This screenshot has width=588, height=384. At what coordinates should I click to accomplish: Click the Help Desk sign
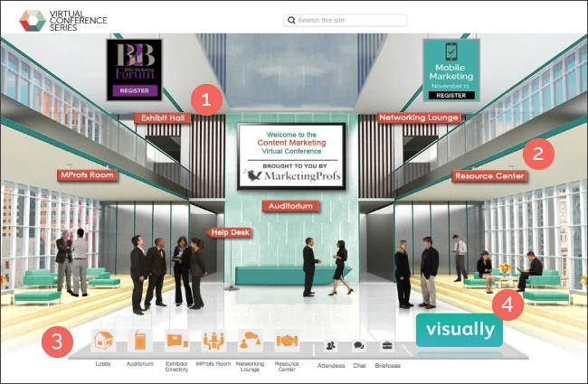click(x=229, y=232)
